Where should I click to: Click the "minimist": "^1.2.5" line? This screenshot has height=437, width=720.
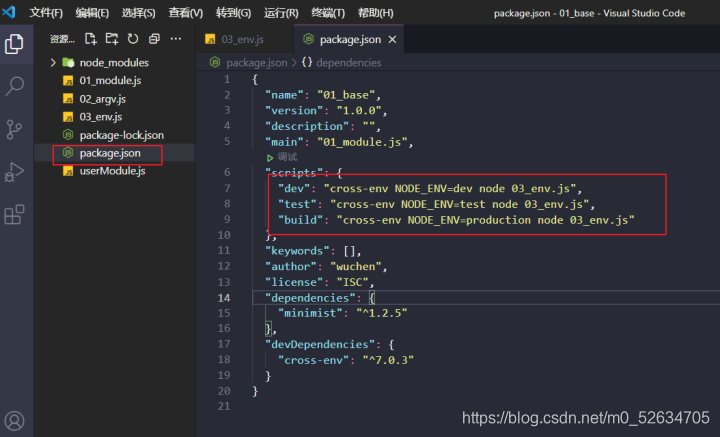(343, 313)
